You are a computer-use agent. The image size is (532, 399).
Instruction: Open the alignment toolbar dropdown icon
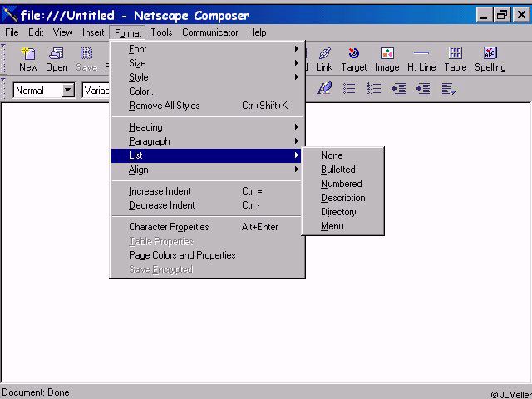point(449,89)
